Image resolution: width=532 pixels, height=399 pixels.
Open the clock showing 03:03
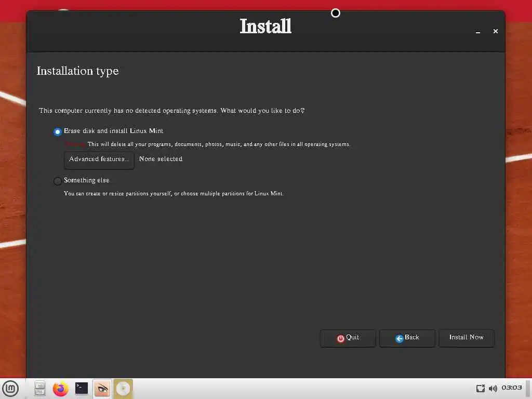coord(512,388)
